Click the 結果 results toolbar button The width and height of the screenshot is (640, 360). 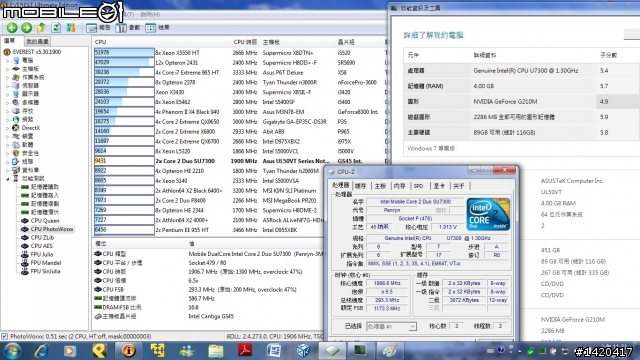tap(158, 27)
